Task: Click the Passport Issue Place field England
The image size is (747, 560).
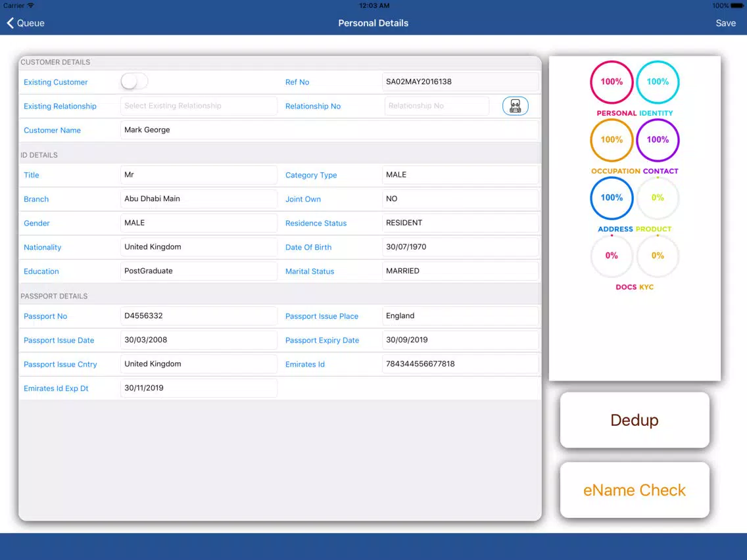Action: point(460,315)
